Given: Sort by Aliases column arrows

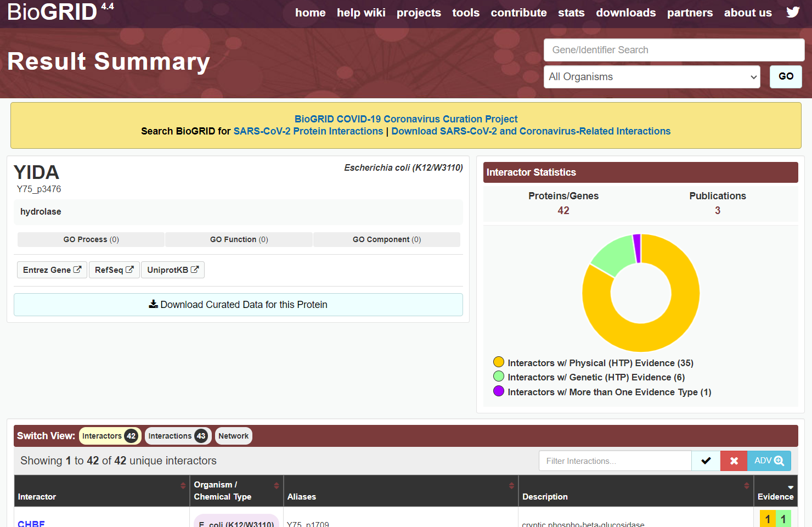Looking at the screenshot, I should tap(512, 485).
